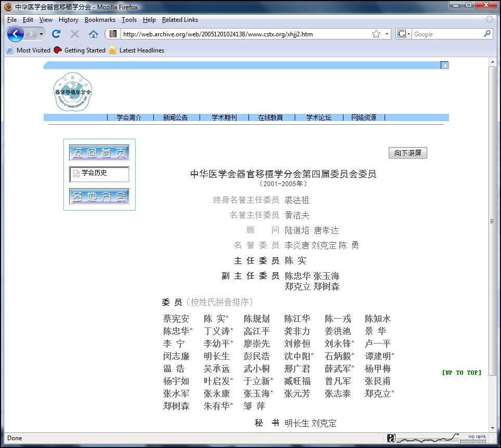Reload the page with the refresh icon
Image resolution: width=501 pixels, height=448 pixels.
(x=56, y=34)
